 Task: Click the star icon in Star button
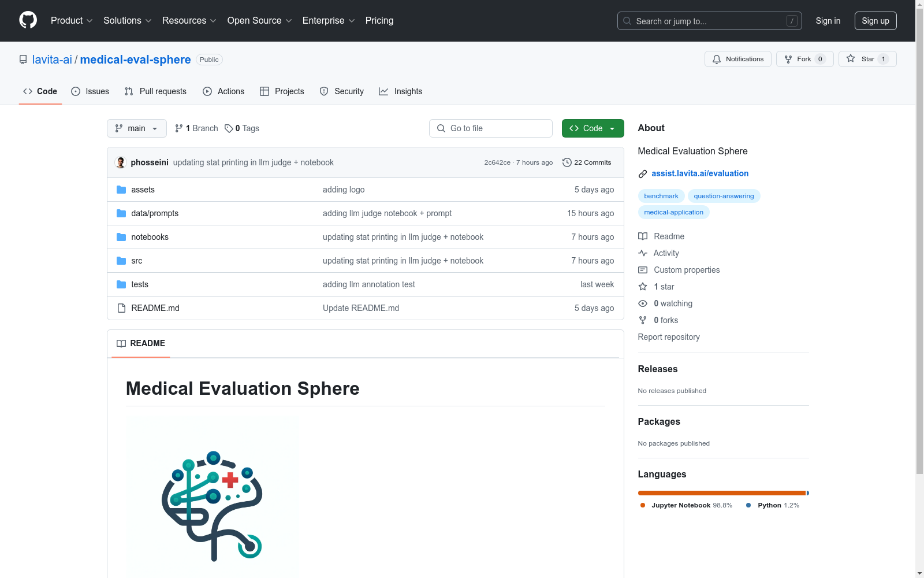pos(851,58)
